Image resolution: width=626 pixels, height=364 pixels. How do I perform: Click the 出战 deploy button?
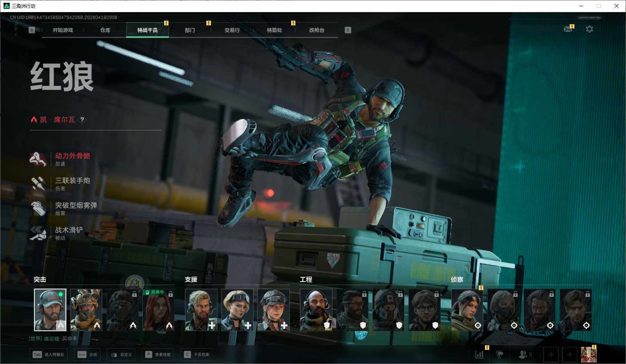[87, 355]
